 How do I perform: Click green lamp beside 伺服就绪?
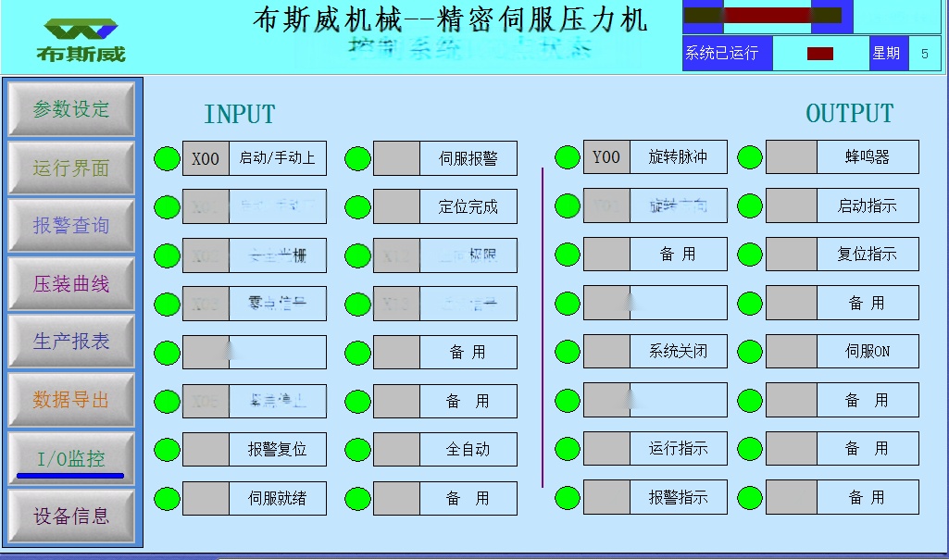[x=167, y=500]
